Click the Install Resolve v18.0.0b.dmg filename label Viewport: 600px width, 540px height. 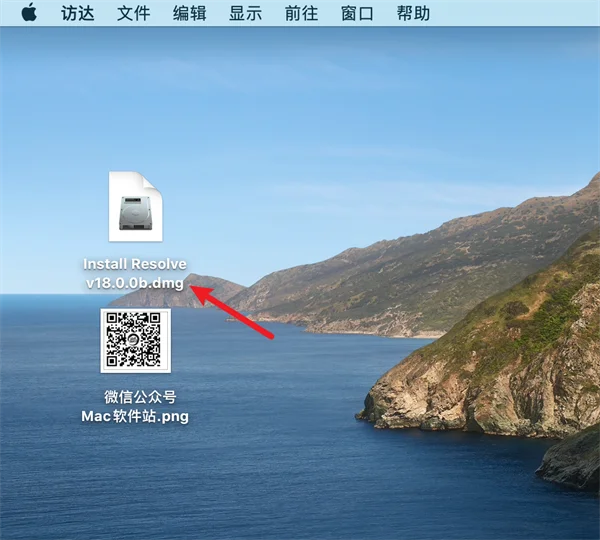click(x=135, y=274)
